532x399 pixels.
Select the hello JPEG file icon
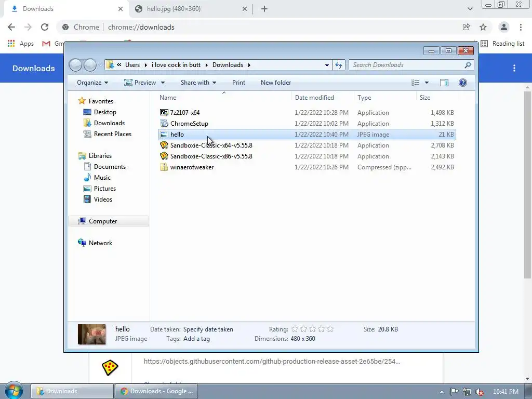click(164, 135)
